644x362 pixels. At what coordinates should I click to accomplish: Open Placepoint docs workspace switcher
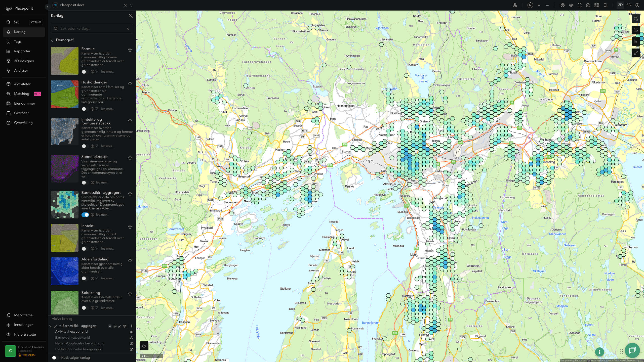(131, 5)
